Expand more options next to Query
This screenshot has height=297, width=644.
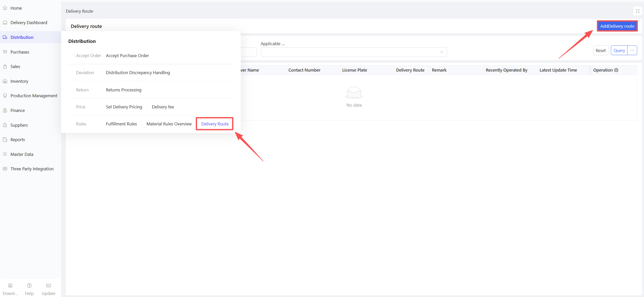632,51
